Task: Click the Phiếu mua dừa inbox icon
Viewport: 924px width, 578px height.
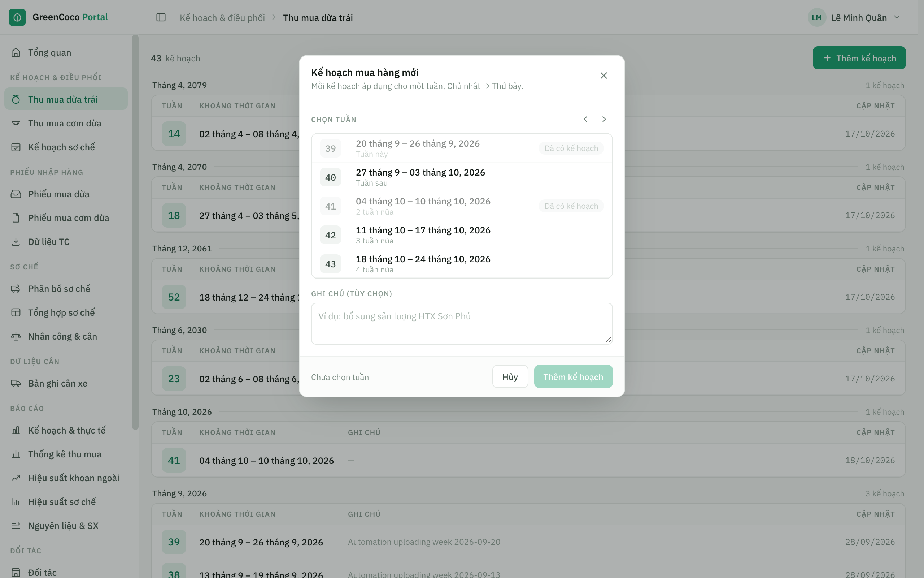Action: (16, 194)
